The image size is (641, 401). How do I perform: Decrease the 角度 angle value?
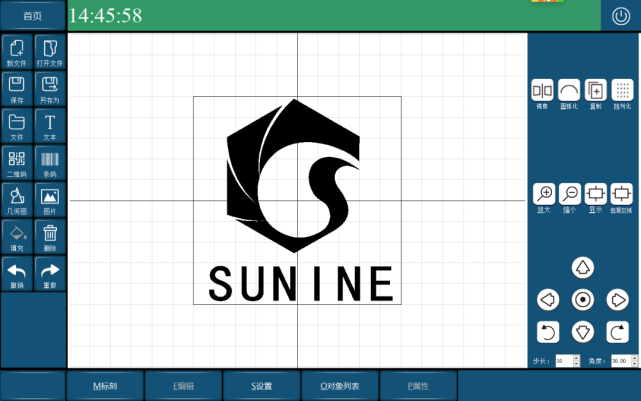(x=634, y=364)
